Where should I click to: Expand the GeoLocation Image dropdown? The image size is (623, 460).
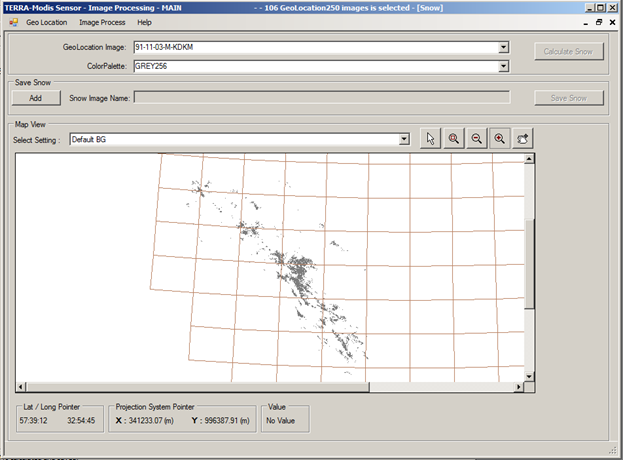[504, 47]
